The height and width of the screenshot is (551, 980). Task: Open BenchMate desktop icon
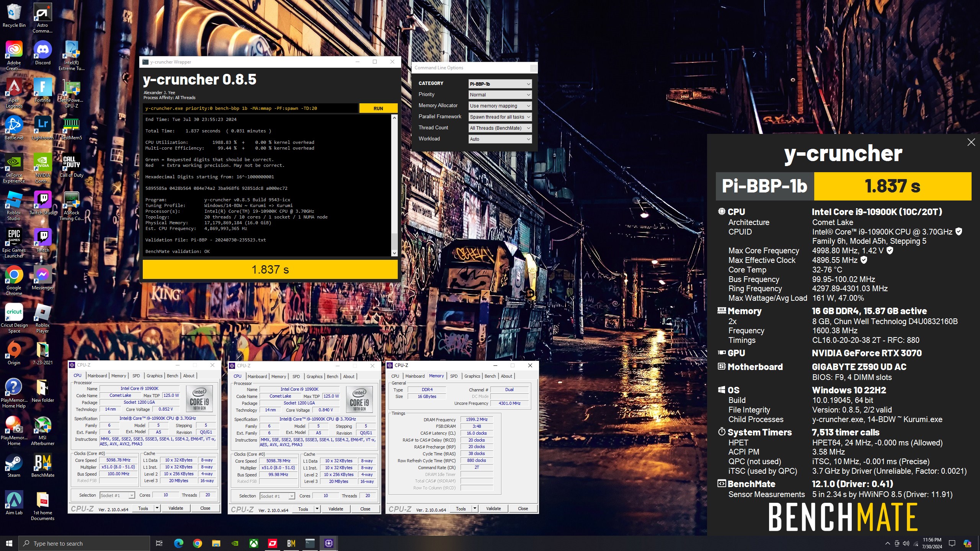42,465
